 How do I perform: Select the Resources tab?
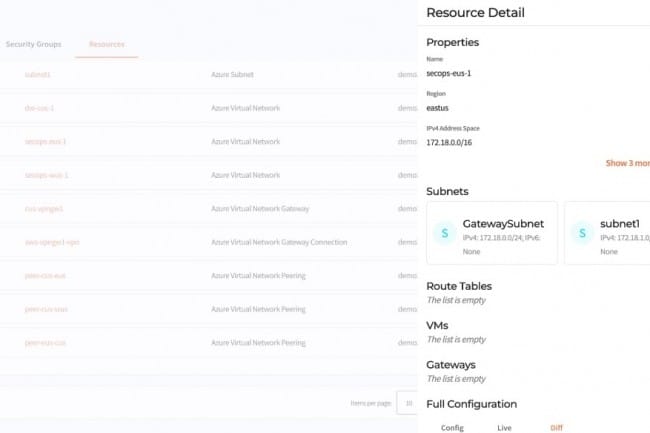[106, 45]
